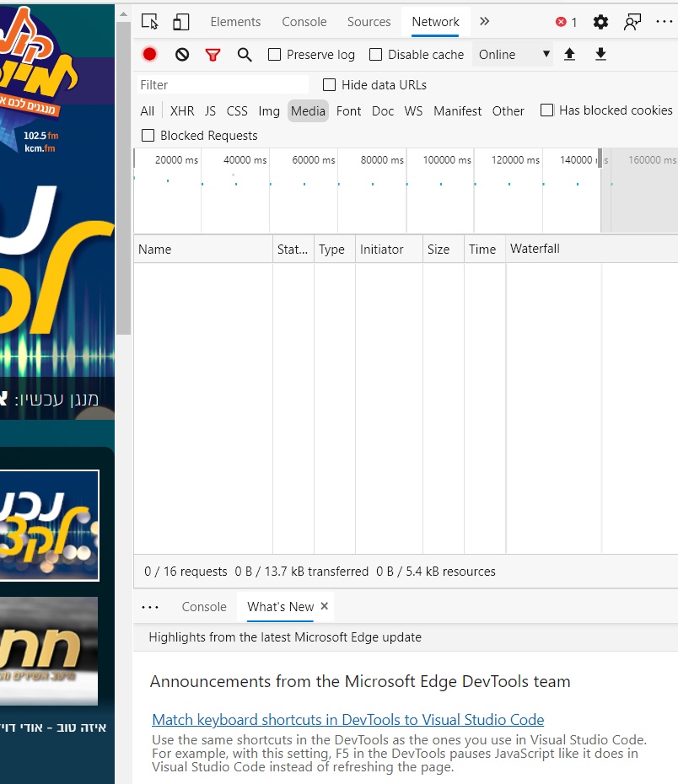Select the XHR request type filter

[x=182, y=111]
